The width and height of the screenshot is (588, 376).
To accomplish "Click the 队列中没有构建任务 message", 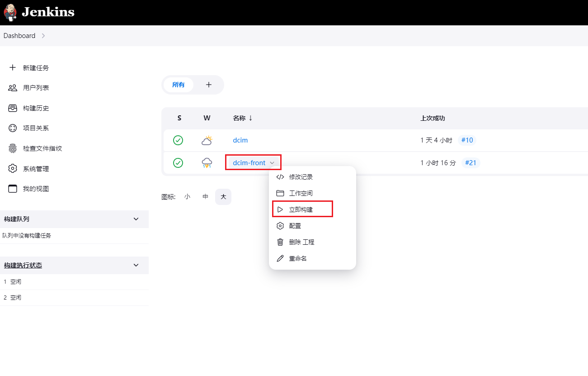I will click(27, 236).
